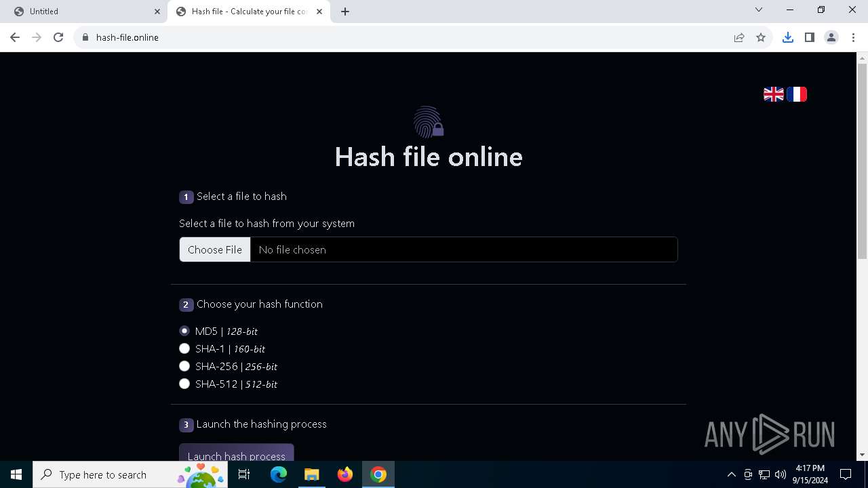Screen dimensions: 868x488
Task: Click 'Launch the hashing process' step label
Action: click(261, 424)
